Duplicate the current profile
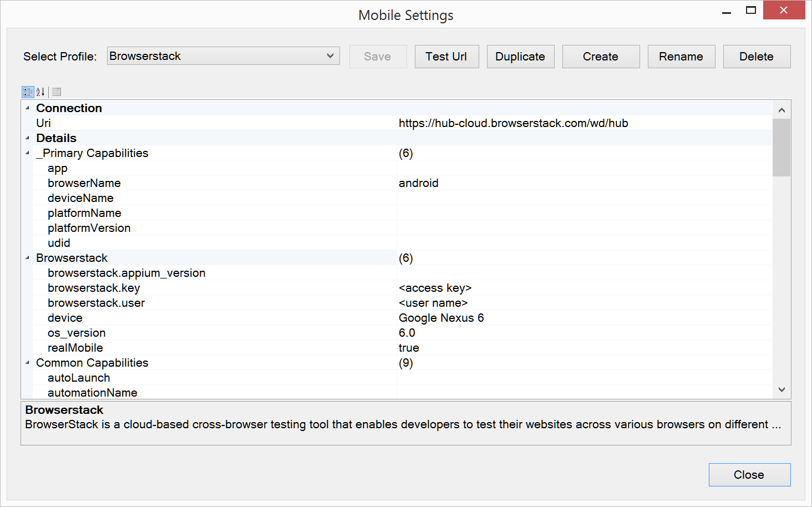812x507 pixels. point(520,57)
